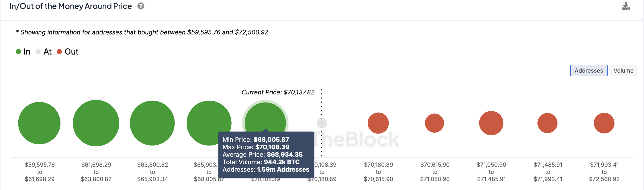Click the help question mark icon
Image resolution: width=644 pixels, height=190 pixels.
pyautogui.click(x=141, y=6)
